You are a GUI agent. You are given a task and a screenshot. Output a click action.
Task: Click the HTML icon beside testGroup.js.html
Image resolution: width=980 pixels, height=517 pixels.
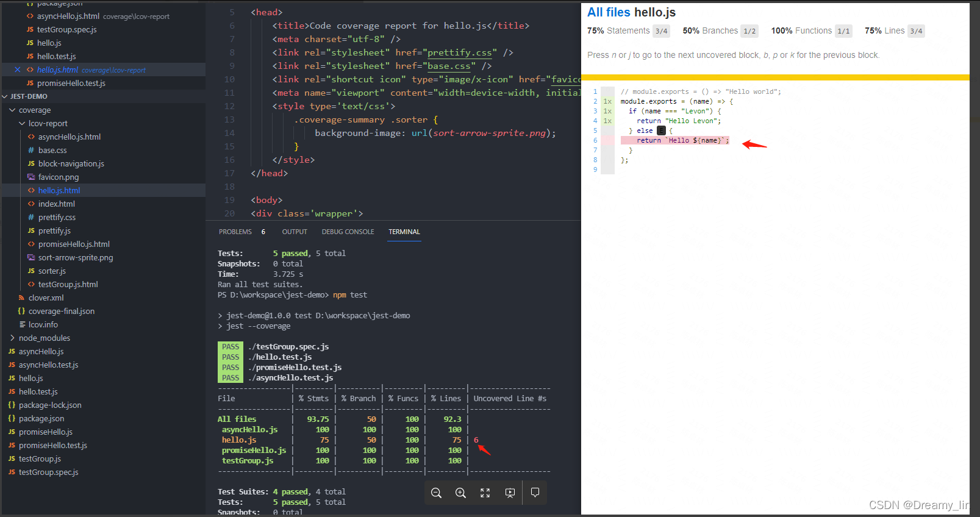click(31, 284)
